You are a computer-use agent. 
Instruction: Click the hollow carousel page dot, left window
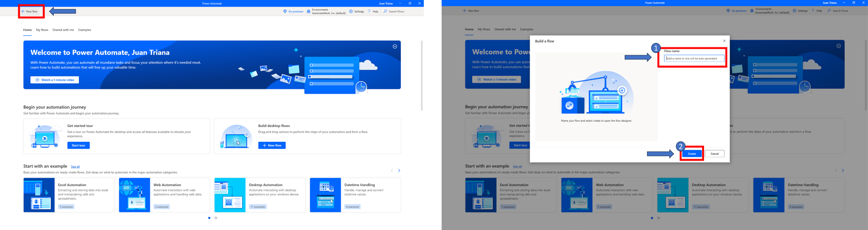tap(216, 218)
